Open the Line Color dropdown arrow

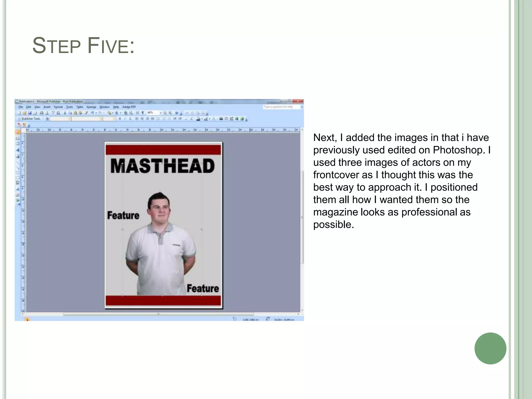pos(210,119)
